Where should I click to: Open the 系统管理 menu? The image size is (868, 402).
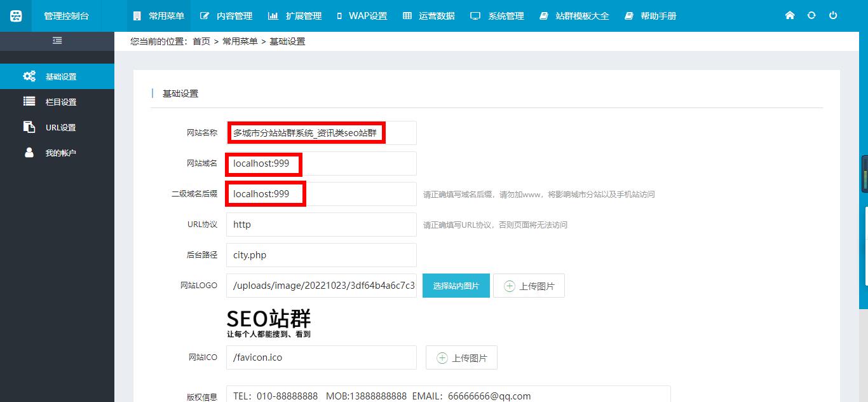[498, 16]
